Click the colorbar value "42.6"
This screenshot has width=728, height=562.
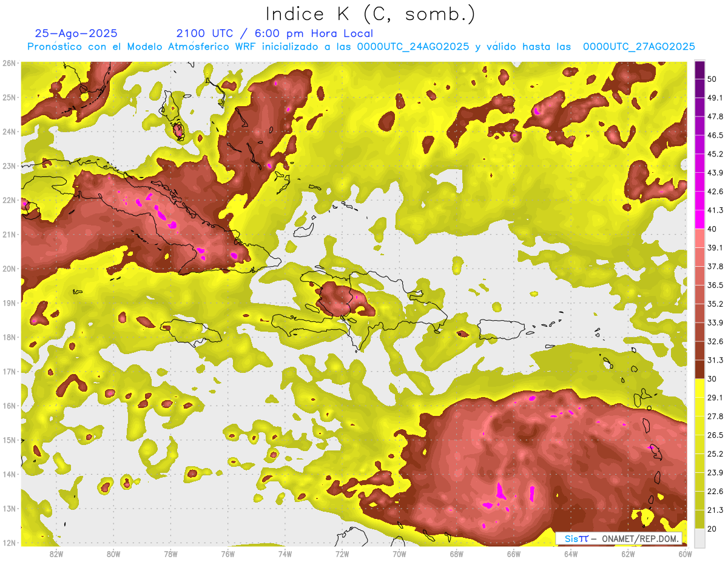(715, 192)
